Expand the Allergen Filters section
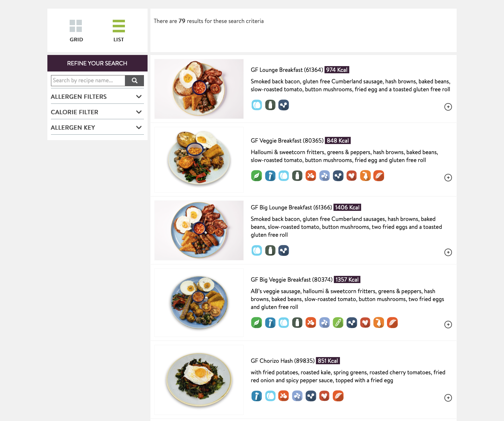Screen dimensions: 504x421 tap(97, 97)
